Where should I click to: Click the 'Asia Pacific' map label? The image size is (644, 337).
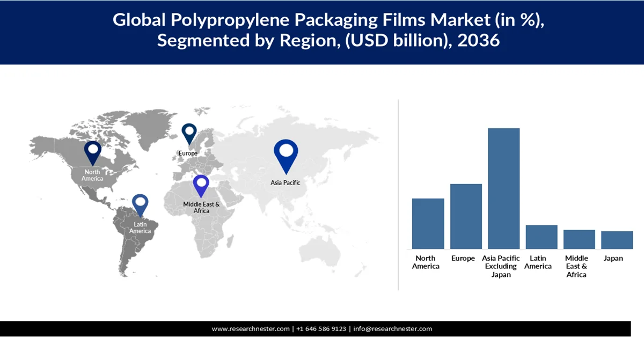click(286, 182)
